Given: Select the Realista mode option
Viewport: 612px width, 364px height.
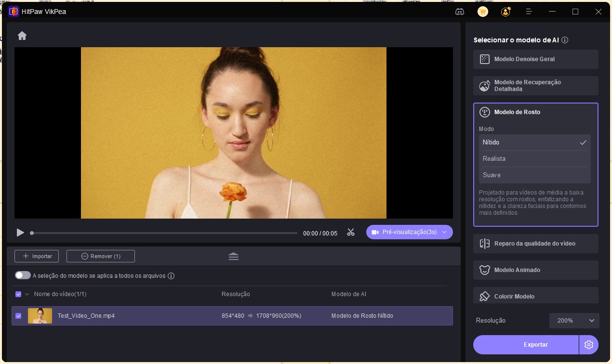Looking at the screenshot, I should pos(535,159).
